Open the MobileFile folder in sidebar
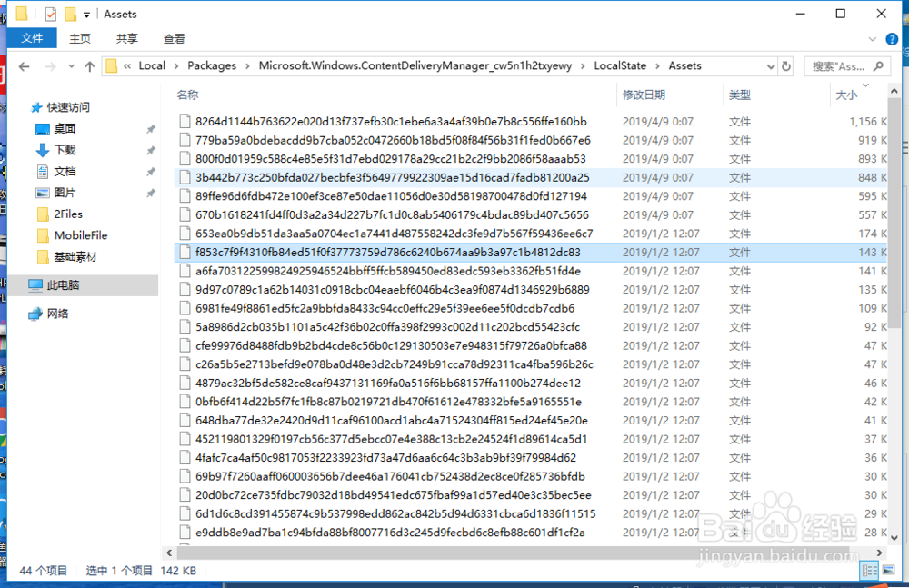909x588 pixels. 81,235
